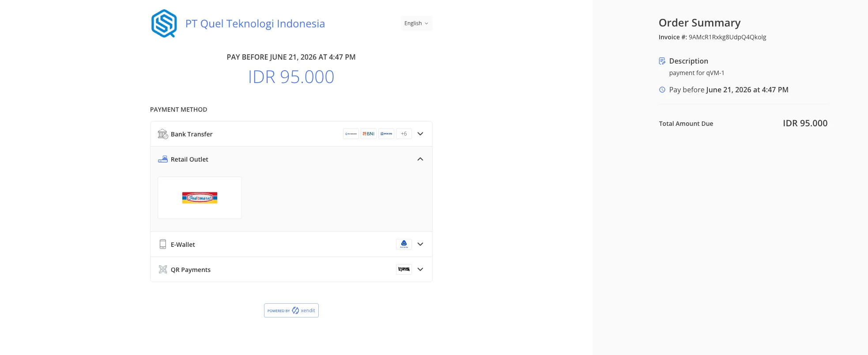Click the BRI bank logo
The image size is (868, 355).
[x=386, y=134]
